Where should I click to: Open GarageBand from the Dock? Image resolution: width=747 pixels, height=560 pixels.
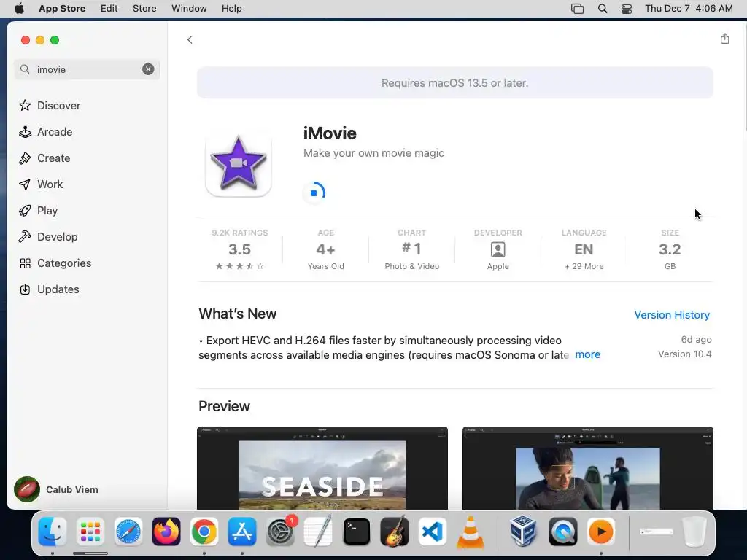[395, 532]
